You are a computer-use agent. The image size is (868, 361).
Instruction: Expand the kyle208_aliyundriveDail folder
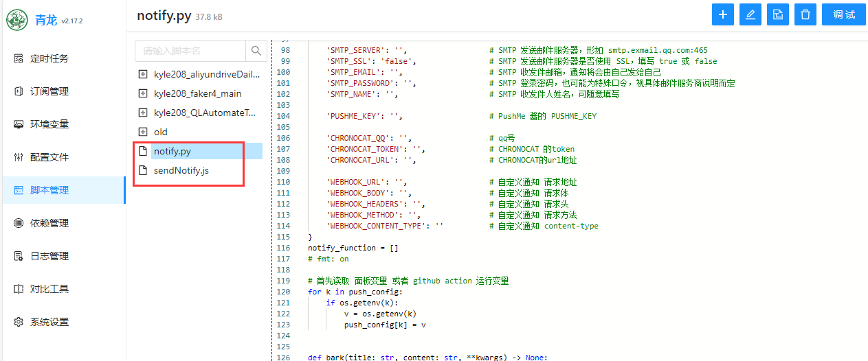(x=143, y=74)
